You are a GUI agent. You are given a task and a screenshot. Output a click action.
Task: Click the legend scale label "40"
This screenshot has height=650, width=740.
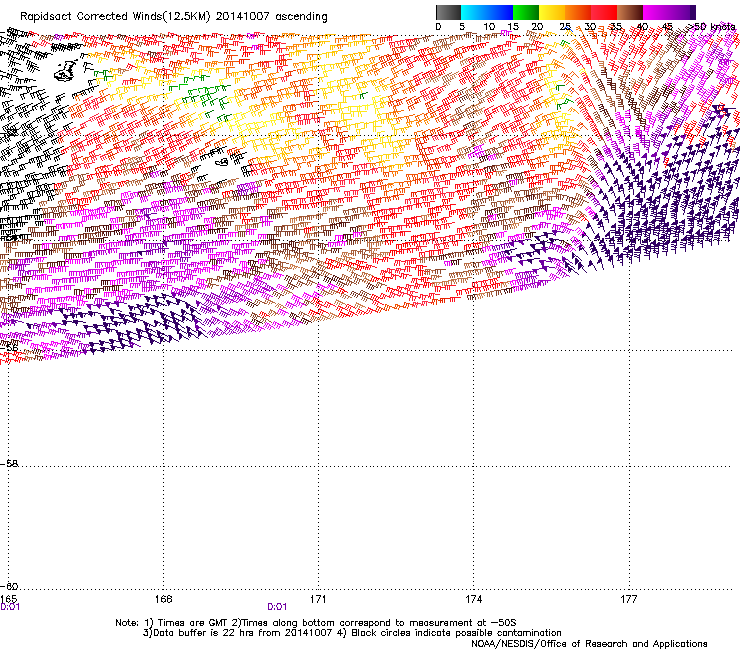[642, 27]
